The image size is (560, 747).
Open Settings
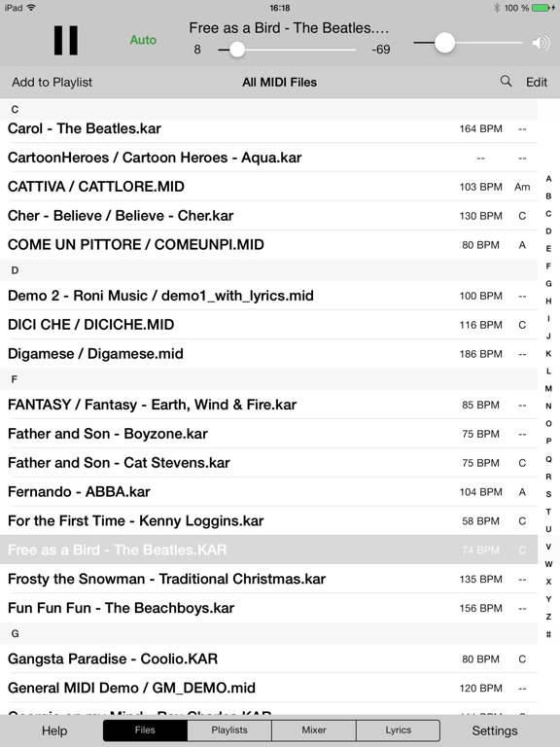click(494, 730)
